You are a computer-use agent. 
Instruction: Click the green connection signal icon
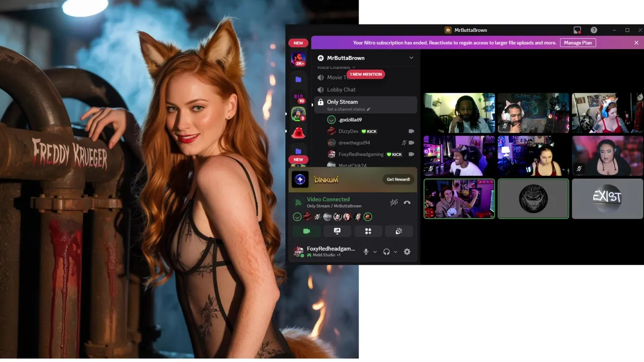click(x=298, y=203)
